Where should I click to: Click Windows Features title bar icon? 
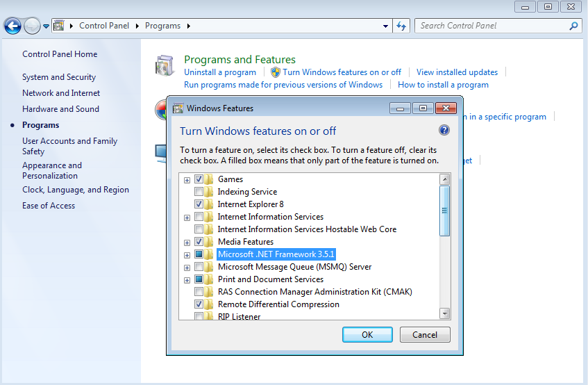point(178,108)
